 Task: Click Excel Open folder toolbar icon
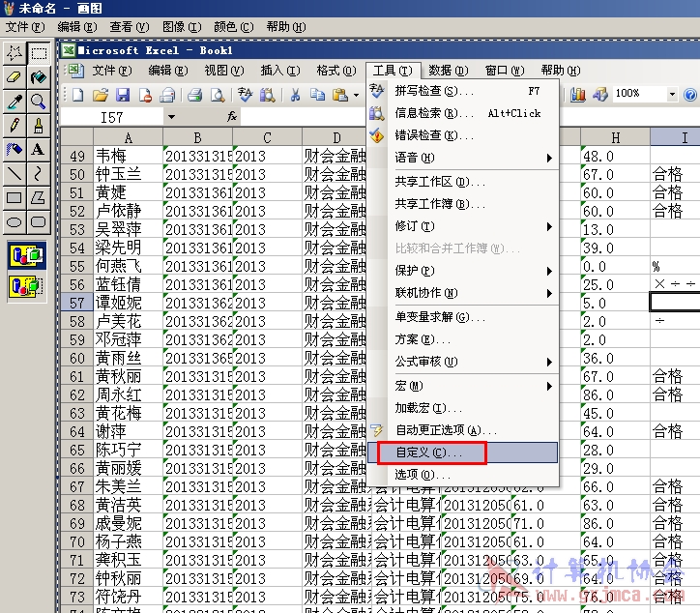(x=101, y=95)
